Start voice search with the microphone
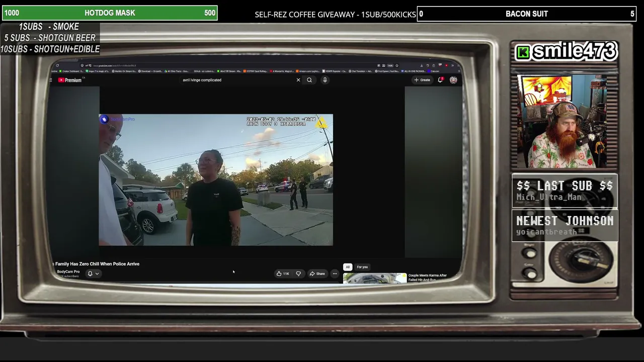The height and width of the screenshot is (362, 644). [325, 80]
